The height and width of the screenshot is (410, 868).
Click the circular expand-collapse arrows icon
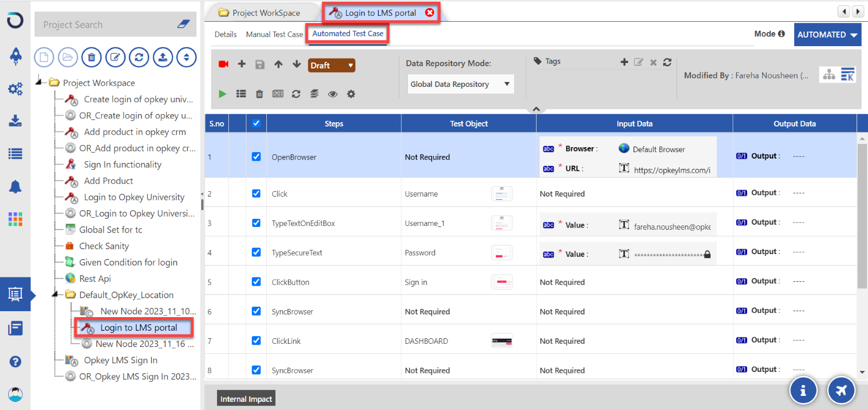187,57
